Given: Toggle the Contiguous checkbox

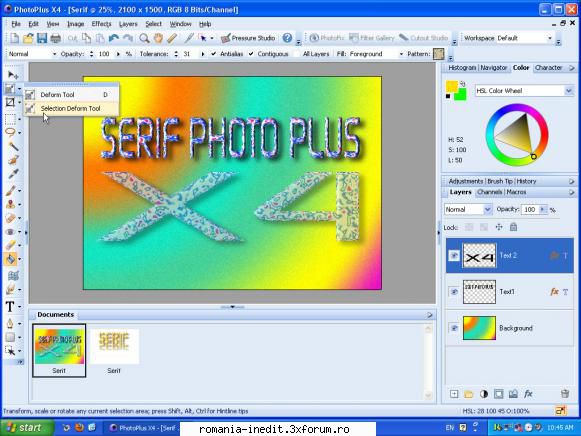Looking at the screenshot, I should coord(251,54).
